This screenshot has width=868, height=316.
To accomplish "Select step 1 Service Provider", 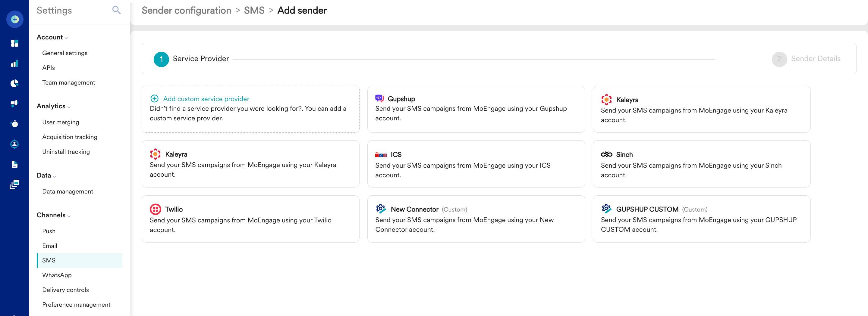I will coord(191,59).
